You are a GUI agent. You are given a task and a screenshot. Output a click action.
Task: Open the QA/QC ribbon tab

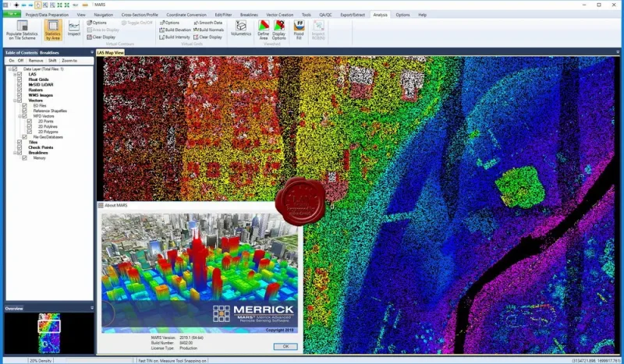(325, 15)
